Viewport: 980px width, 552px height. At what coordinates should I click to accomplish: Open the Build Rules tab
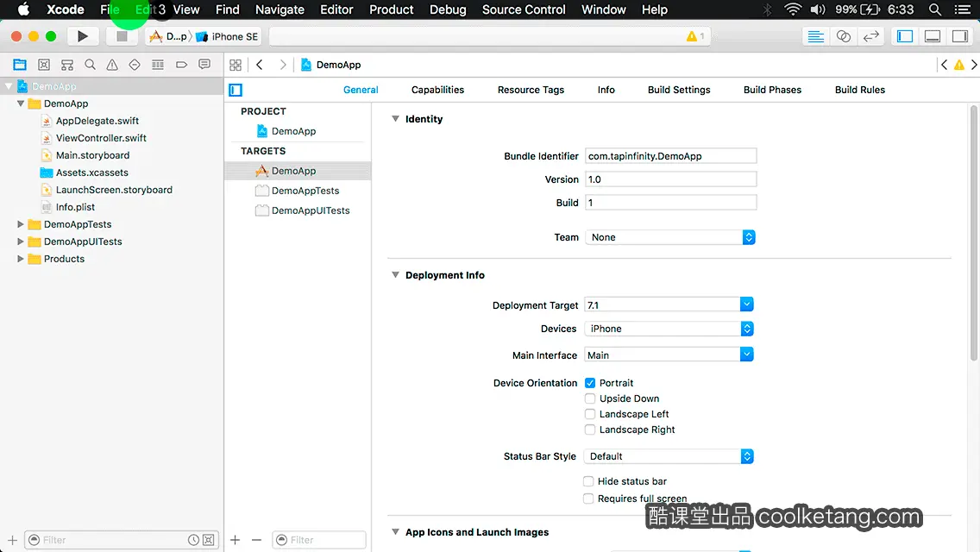(x=859, y=90)
